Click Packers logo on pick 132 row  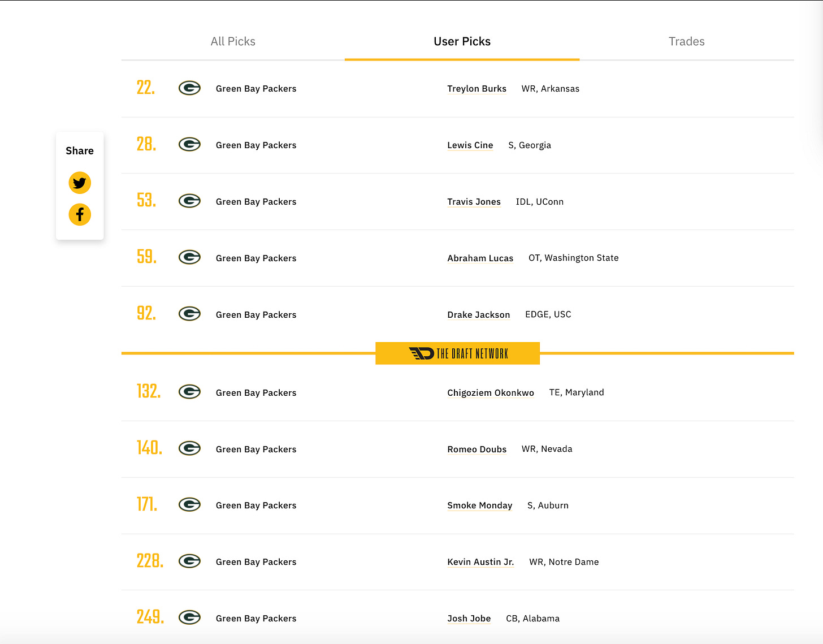coord(189,392)
